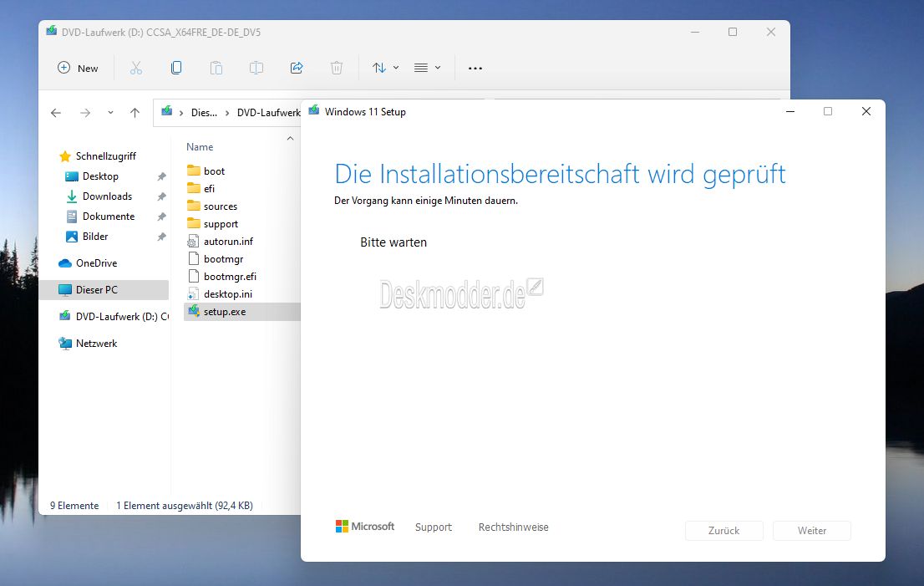Open the three-dots See more menu
Image resolution: width=924 pixels, height=586 pixels.
tap(475, 69)
